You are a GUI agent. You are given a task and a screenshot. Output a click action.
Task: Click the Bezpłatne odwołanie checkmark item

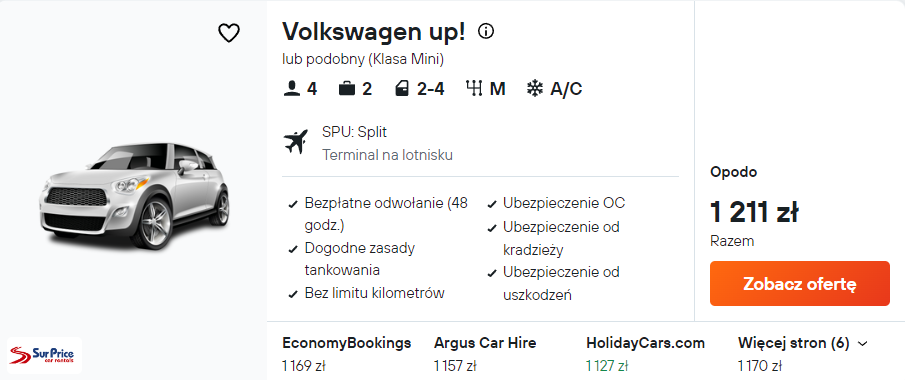point(378,214)
